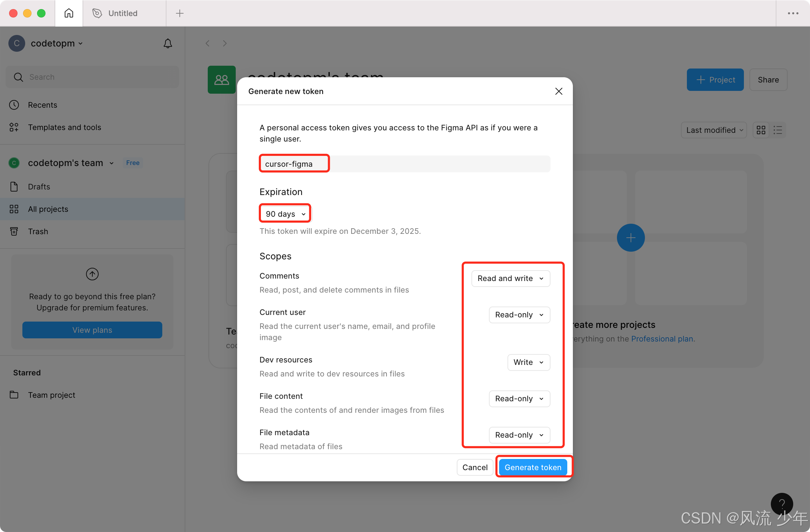Viewport: 810px width, 532px height.
Task: Open Current user scope dropdown
Action: pyautogui.click(x=519, y=315)
